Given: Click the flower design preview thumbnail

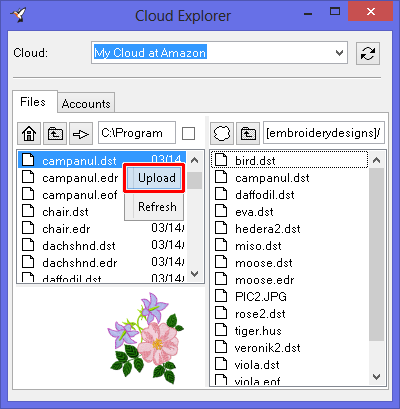Looking at the screenshot, I should pyautogui.click(x=145, y=338).
